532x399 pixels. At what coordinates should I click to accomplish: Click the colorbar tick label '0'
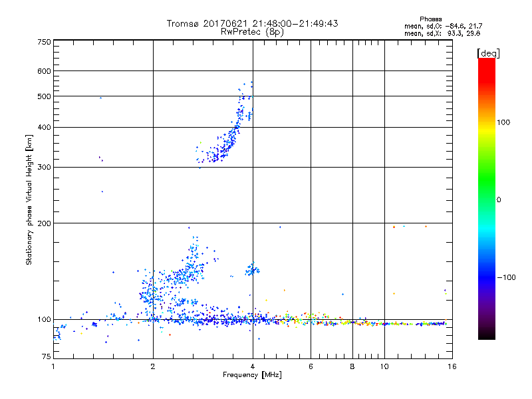[x=499, y=200]
